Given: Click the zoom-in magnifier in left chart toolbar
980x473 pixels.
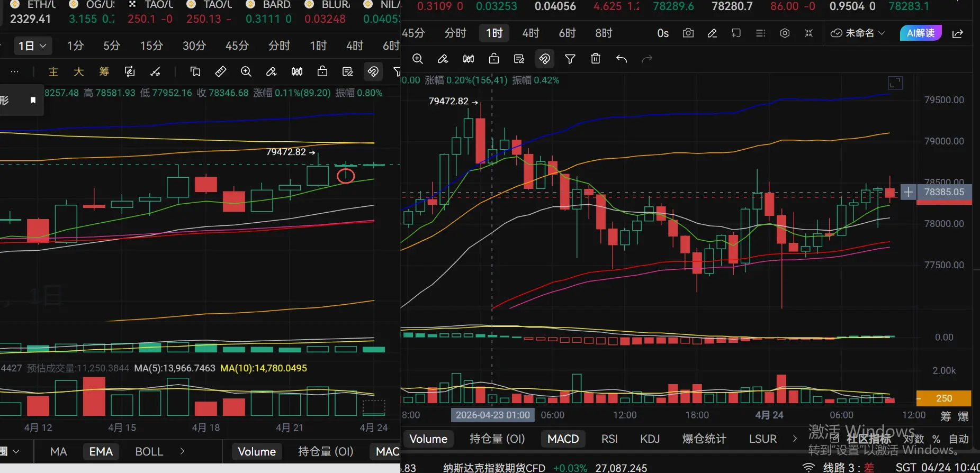Looking at the screenshot, I should pyautogui.click(x=246, y=71).
